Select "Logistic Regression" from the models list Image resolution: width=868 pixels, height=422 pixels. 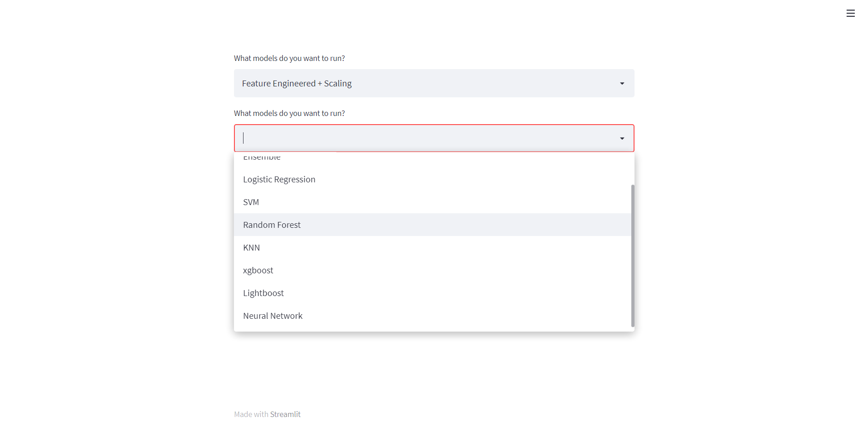point(279,179)
